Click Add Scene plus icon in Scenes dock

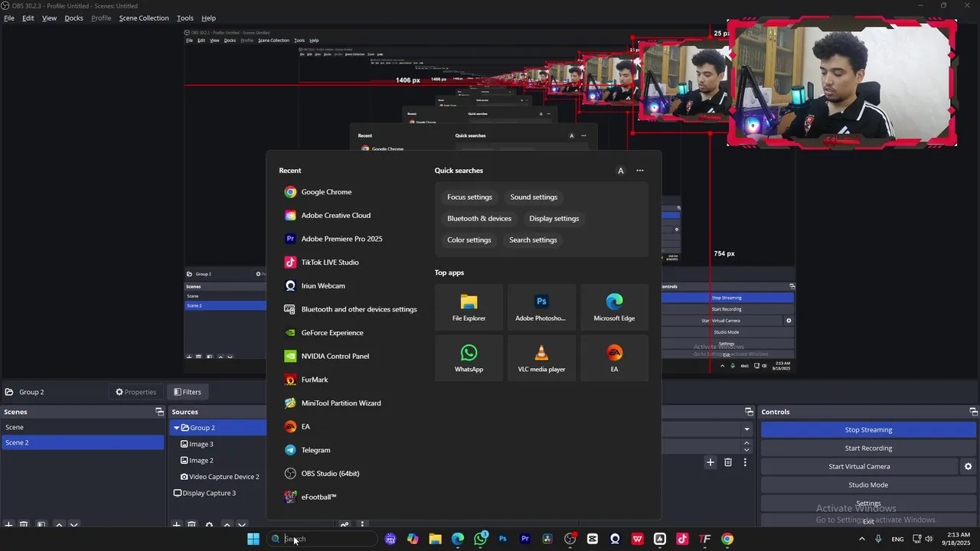pos(8,525)
